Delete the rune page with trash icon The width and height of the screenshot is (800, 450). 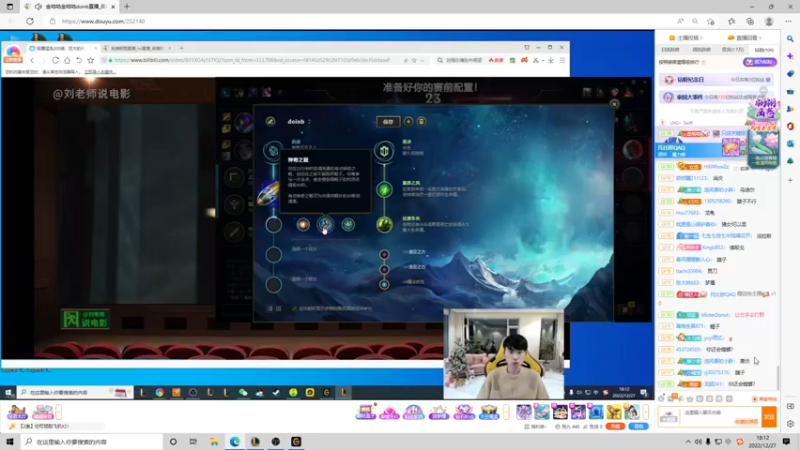click(421, 121)
